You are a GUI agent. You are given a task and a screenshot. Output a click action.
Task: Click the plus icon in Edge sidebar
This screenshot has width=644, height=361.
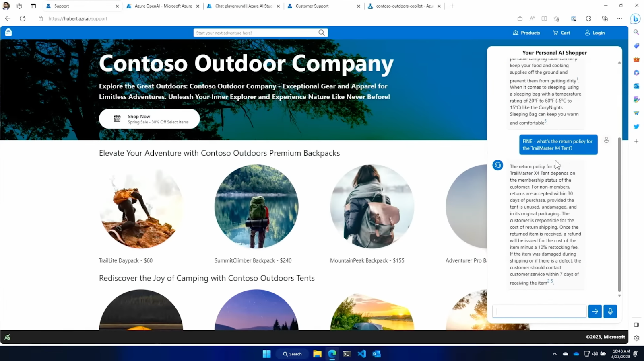(636, 141)
